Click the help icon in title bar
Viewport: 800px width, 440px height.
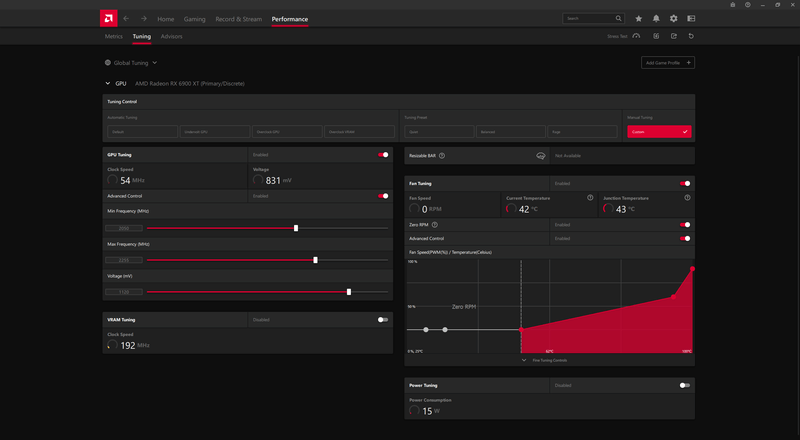pos(747,5)
